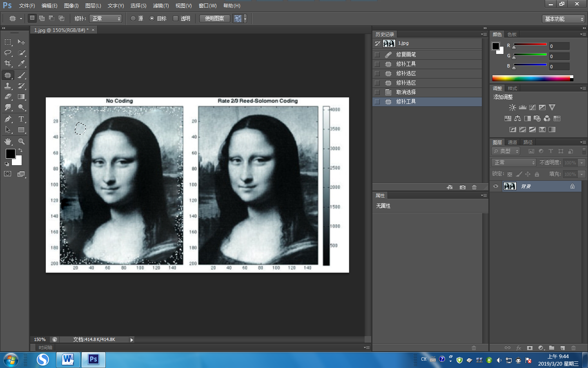Add a Color Balance adjustment
588x368 pixels.
[x=517, y=119]
